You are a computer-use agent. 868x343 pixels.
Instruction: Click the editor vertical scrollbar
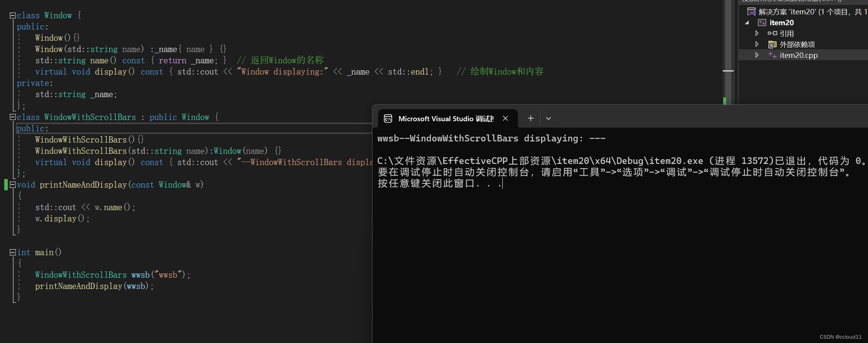pos(728,52)
